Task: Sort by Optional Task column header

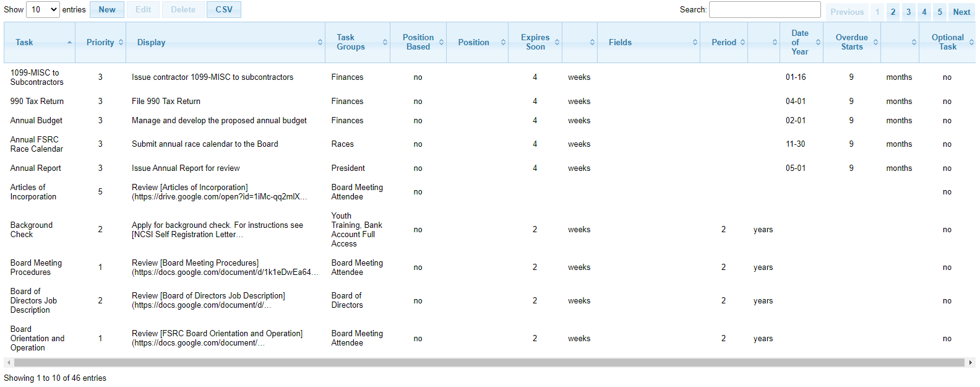Action: tap(948, 42)
